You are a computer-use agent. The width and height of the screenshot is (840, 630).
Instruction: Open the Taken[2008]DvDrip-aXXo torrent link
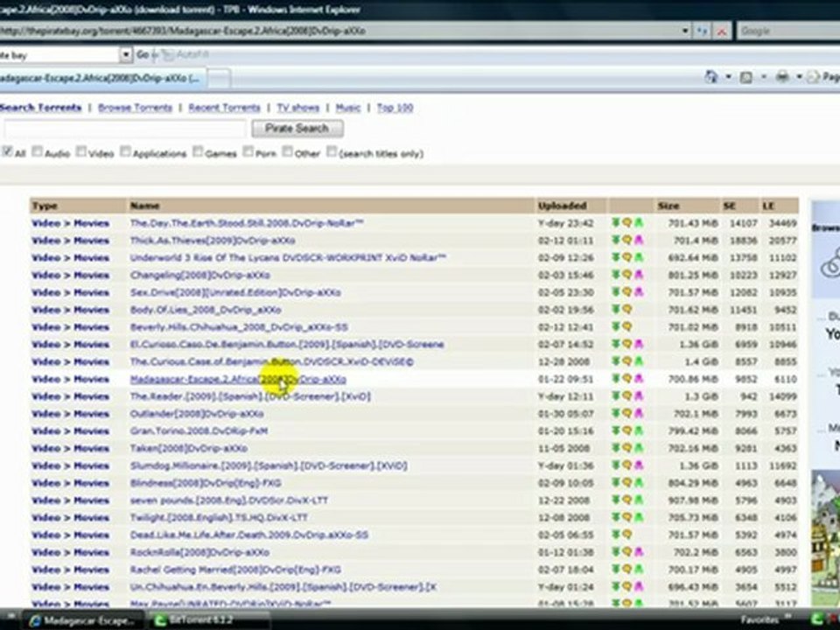(x=189, y=448)
